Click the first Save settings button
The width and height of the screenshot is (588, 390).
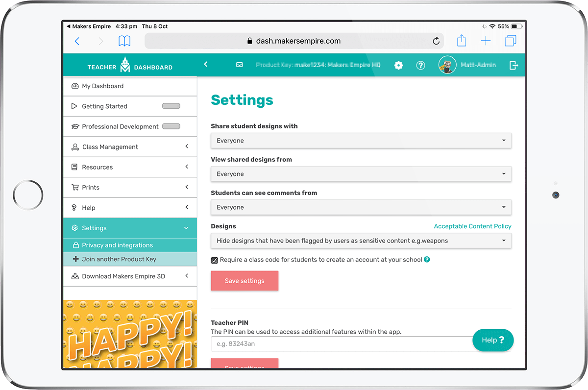(245, 281)
